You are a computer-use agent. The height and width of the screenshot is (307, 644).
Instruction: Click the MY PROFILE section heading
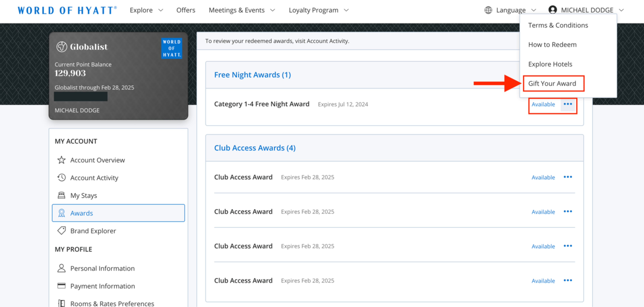(x=73, y=249)
